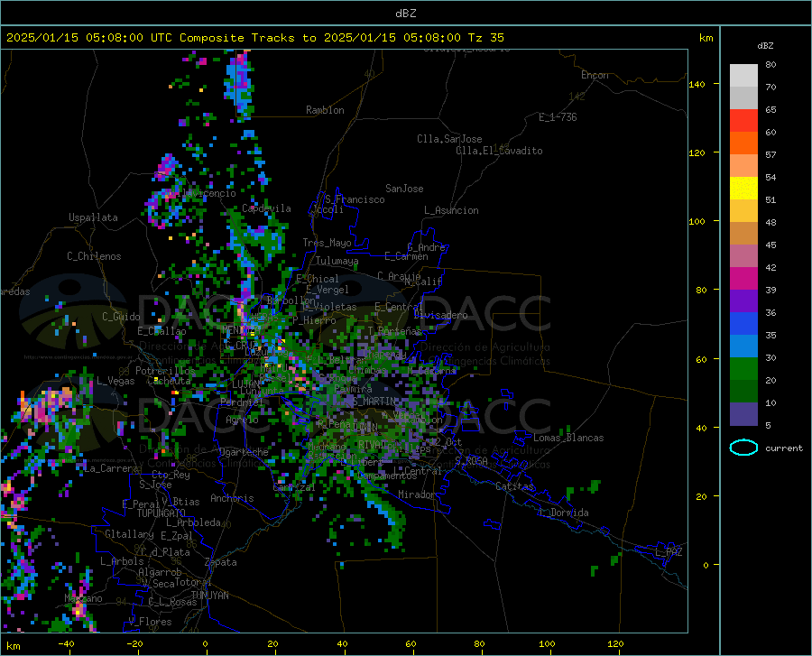
Task: Select the 80 dBZ light gray swatch
Action: tap(743, 76)
